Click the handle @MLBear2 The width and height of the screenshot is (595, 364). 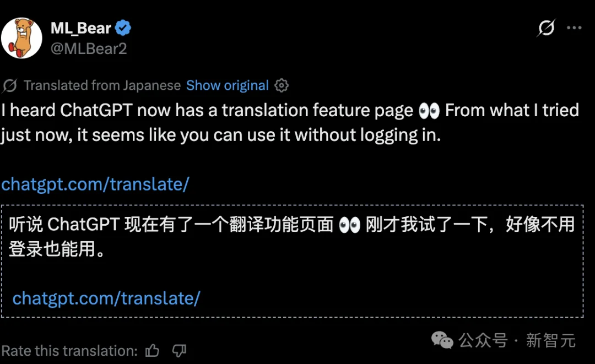click(x=89, y=49)
